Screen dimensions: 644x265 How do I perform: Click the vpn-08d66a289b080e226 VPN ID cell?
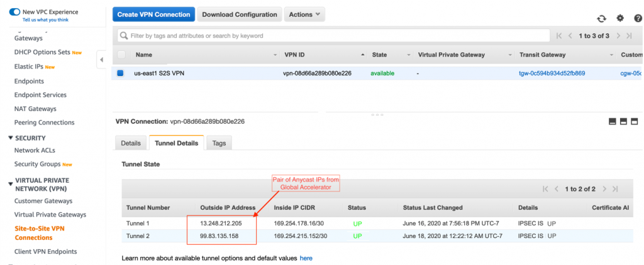[x=317, y=73]
